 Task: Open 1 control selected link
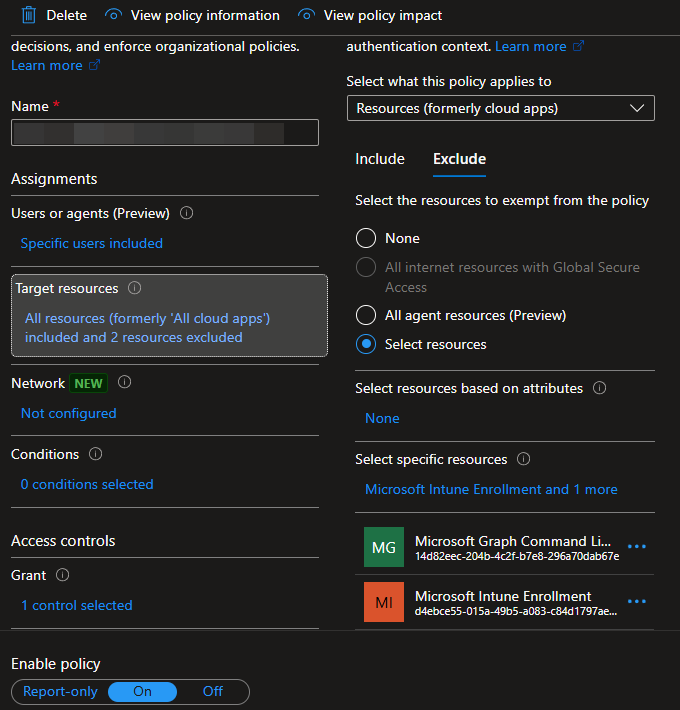(x=77, y=605)
